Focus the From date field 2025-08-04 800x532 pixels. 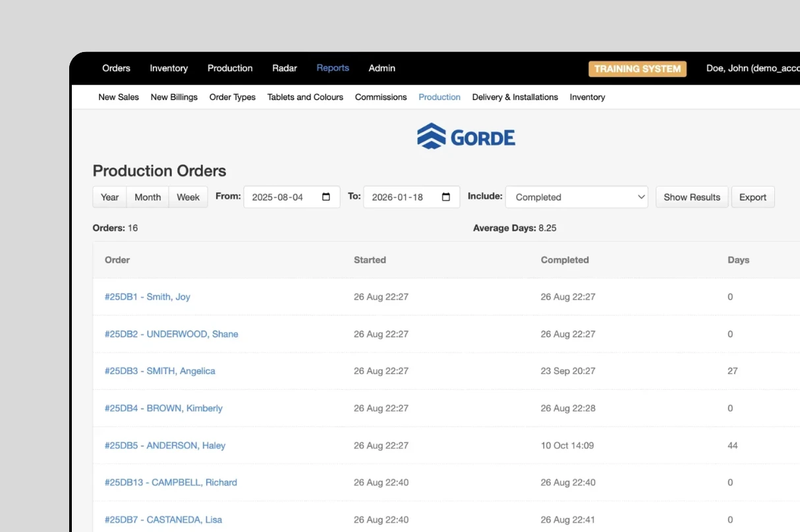pyautogui.click(x=292, y=197)
